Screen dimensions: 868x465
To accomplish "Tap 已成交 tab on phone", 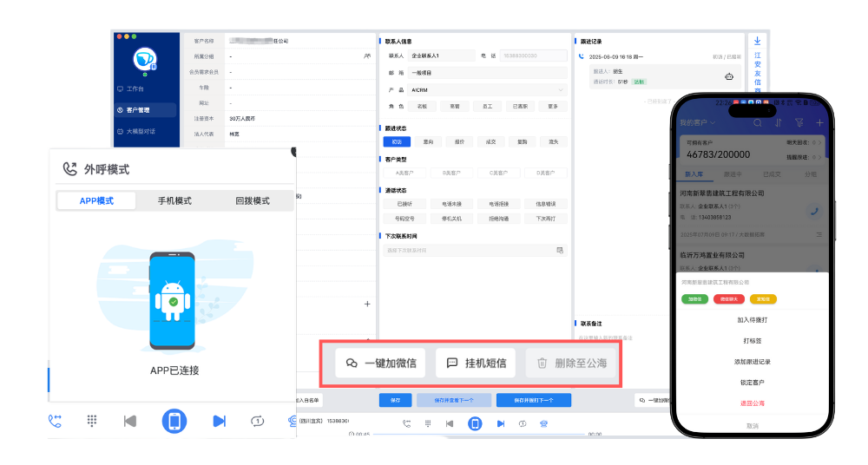I will [x=772, y=174].
